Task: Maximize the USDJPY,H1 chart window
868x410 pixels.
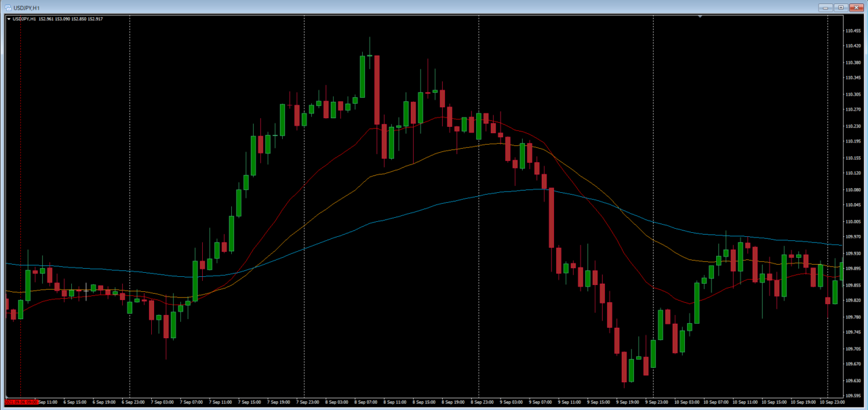Action: coord(841,7)
